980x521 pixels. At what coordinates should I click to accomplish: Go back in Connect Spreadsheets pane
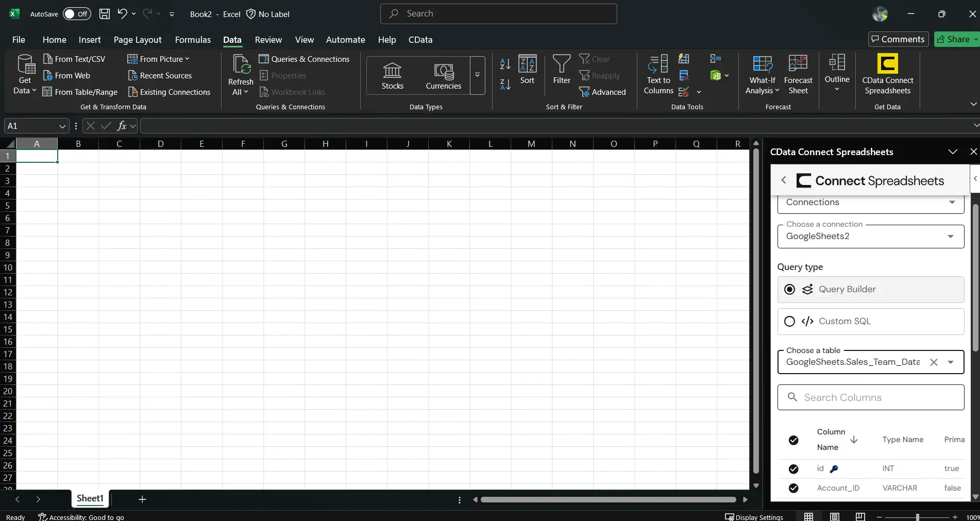click(784, 180)
